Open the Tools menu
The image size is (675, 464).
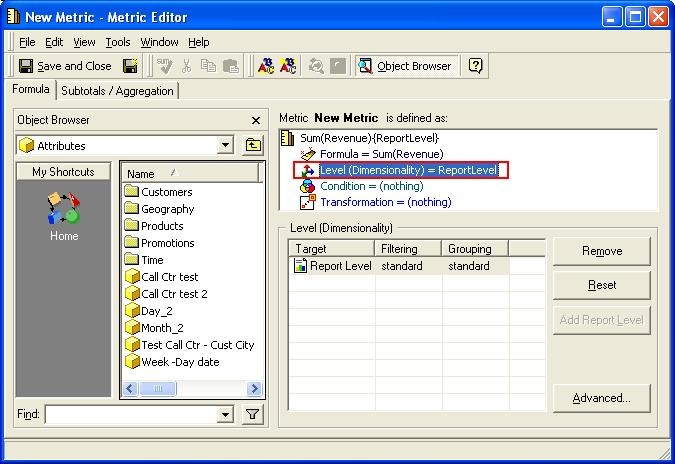(x=118, y=42)
